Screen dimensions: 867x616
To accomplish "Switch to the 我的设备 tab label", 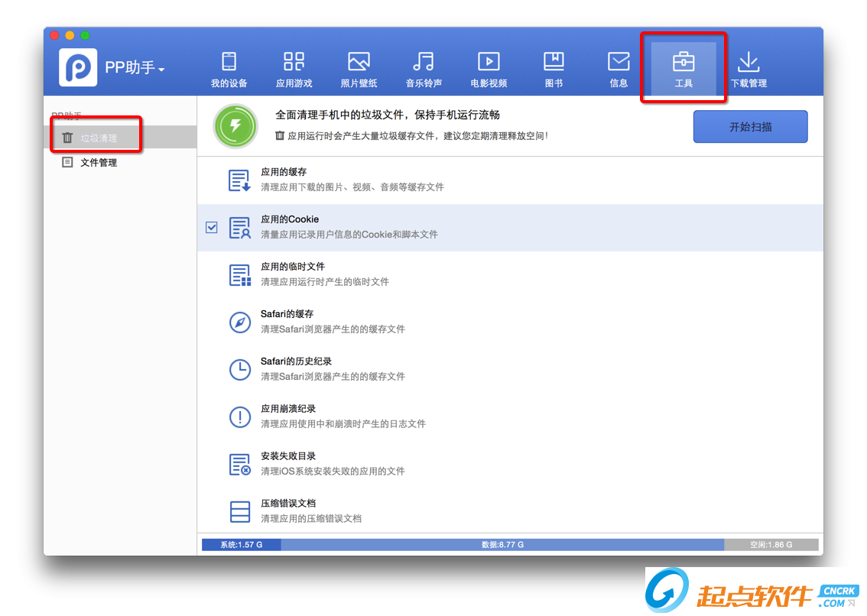I will 229,83.
